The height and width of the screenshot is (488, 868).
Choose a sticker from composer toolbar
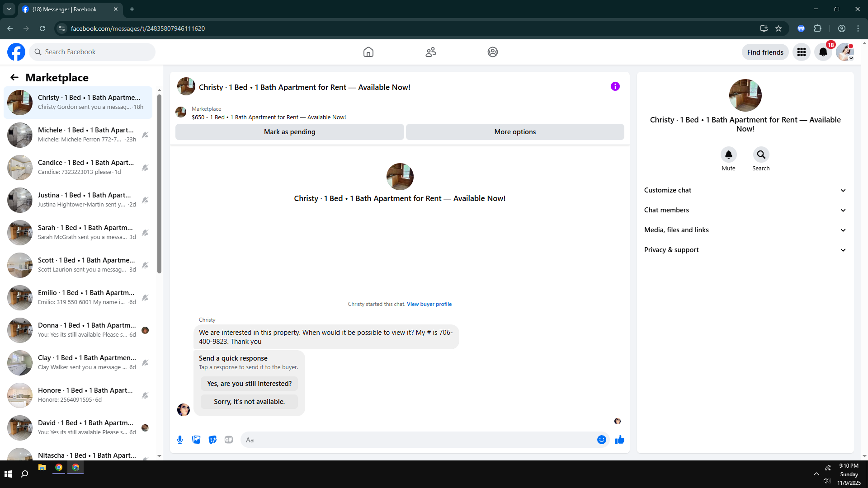[x=212, y=440]
